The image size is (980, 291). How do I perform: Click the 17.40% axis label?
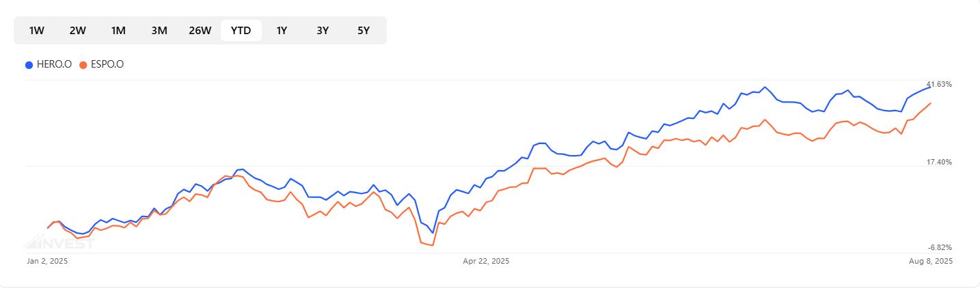point(939,162)
